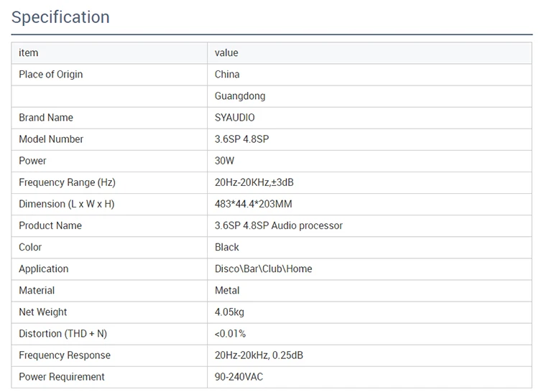539x392 pixels.
Task: Click the 30W power value
Action: pos(224,161)
